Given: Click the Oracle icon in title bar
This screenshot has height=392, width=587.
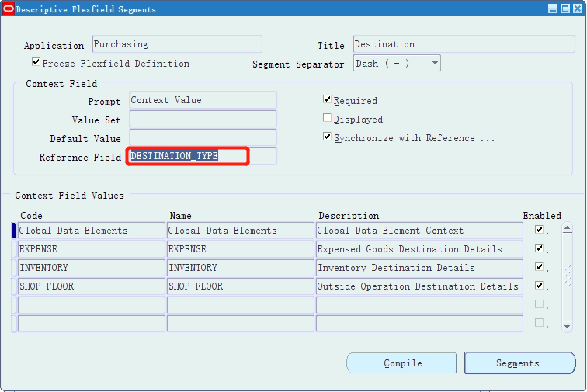Looking at the screenshot, I should click(8, 9).
